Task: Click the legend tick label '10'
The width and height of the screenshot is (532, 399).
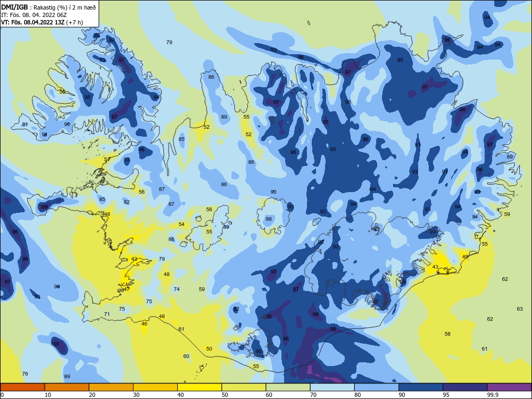Action: 48,395
